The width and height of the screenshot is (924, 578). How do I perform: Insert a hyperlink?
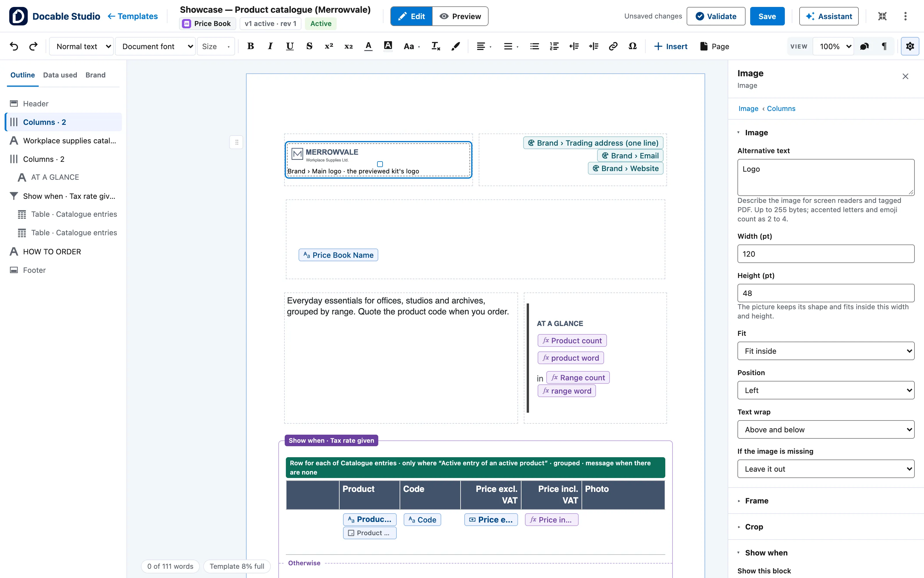tap(613, 46)
